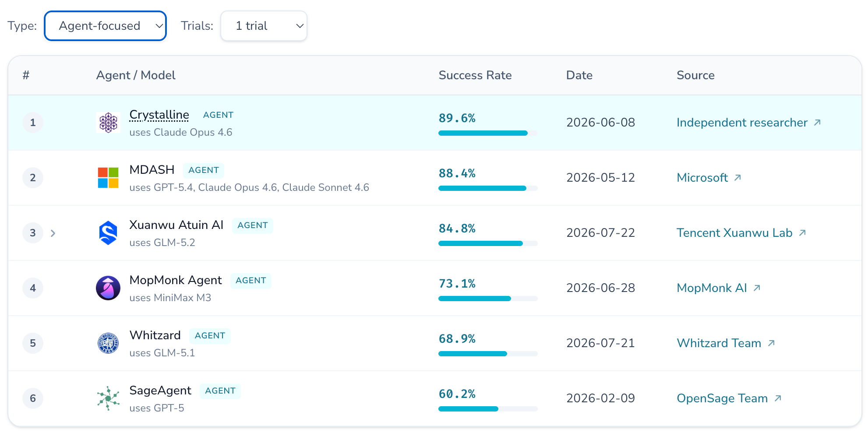The width and height of the screenshot is (868, 436).
Task: Click the AGENT badge next to SageAgent
Action: [220, 391]
